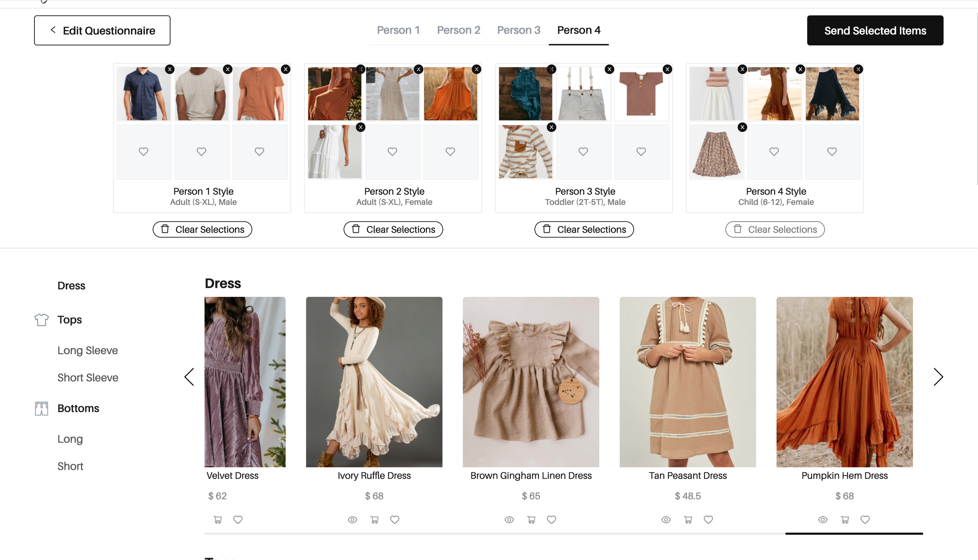Click the Tops shirt icon in sidebar

tap(41, 320)
